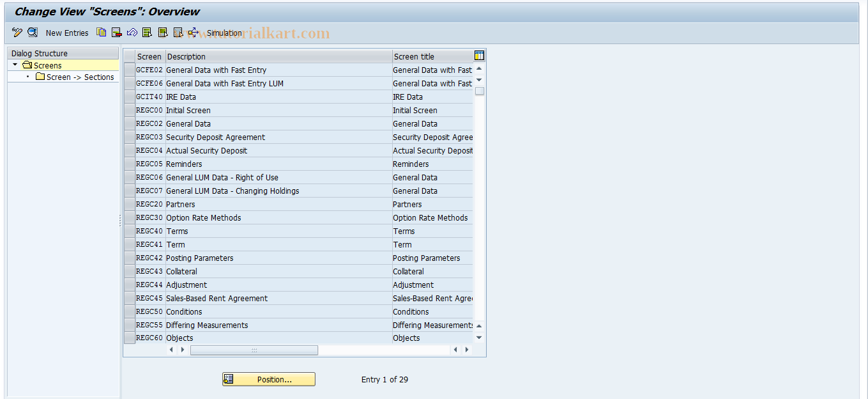The image size is (868, 399).
Task: Click the Undo Change icon
Action: (132, 33)
